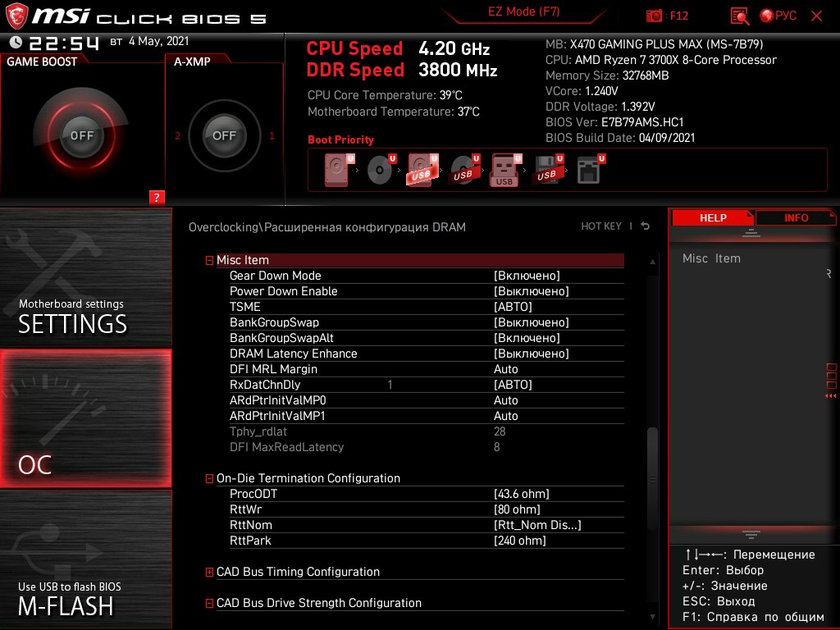Change the DRAM Latency Enhance value

(531, 353)
